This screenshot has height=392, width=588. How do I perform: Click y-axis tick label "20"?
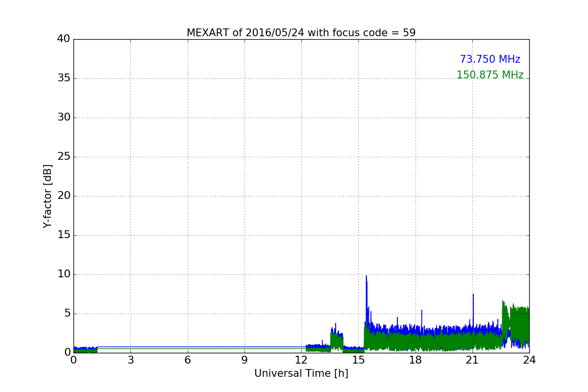[64, 196]
